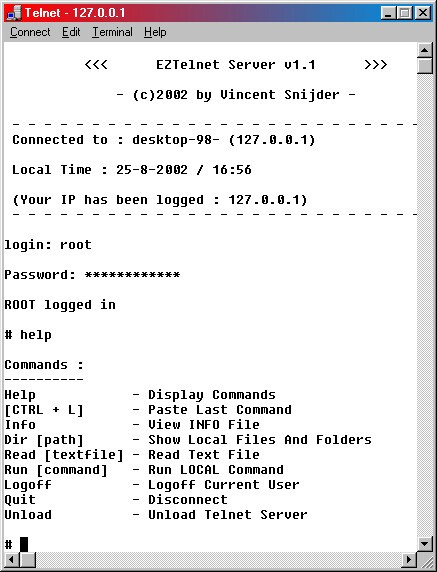Click the vertical scrollbar track below thumb
Image resolution: width=437 pixels, height=572 pixels.
[x=424, y=305]
